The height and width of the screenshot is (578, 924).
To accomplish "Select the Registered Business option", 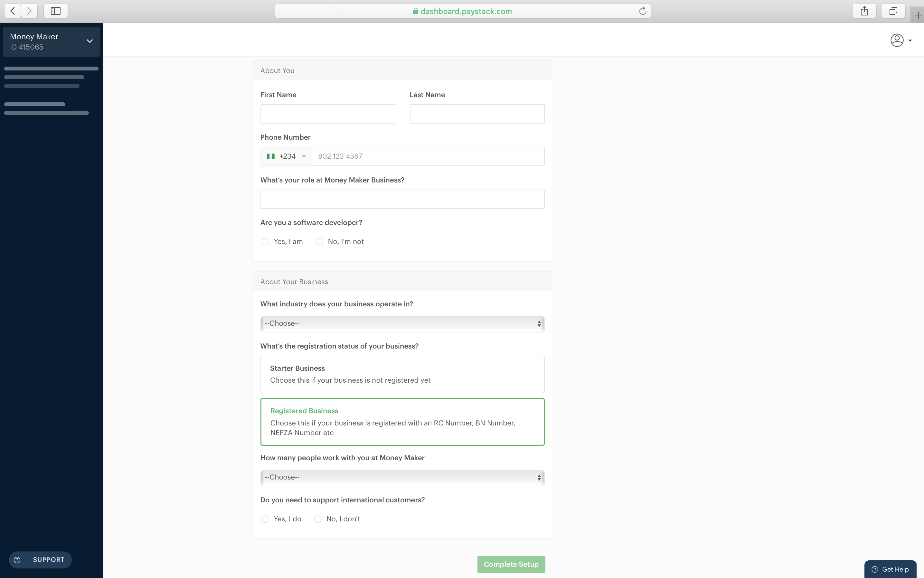I will tap(402, 422).
